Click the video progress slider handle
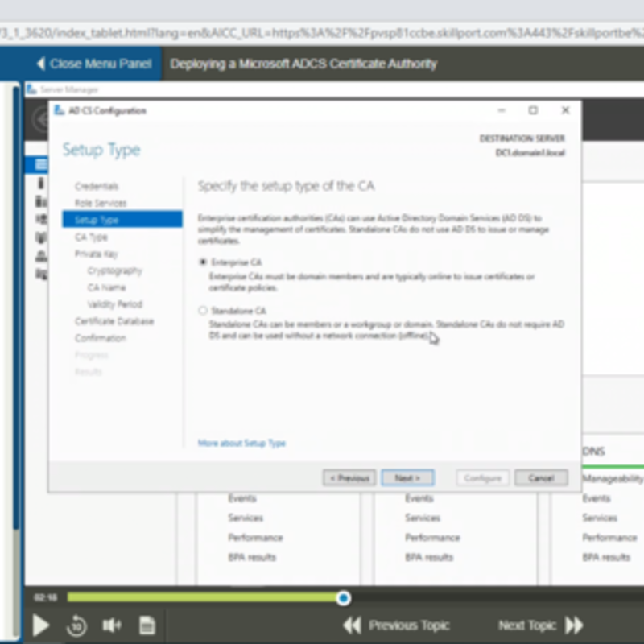Screen dimensions: 644x644 pos(344,598)
